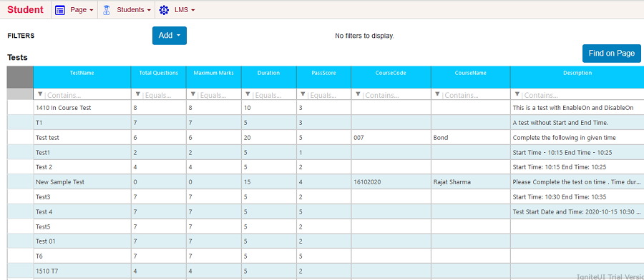Open the PassScore filter condition icon
Image resolution: width=644 pixels, height=280 pixels.
coord(303,94)
